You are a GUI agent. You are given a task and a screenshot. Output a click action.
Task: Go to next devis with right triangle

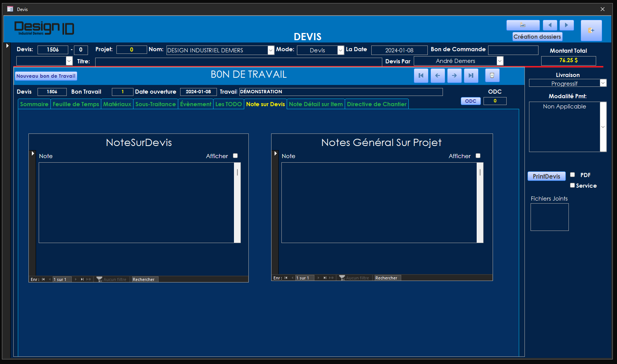click(567, 25)
